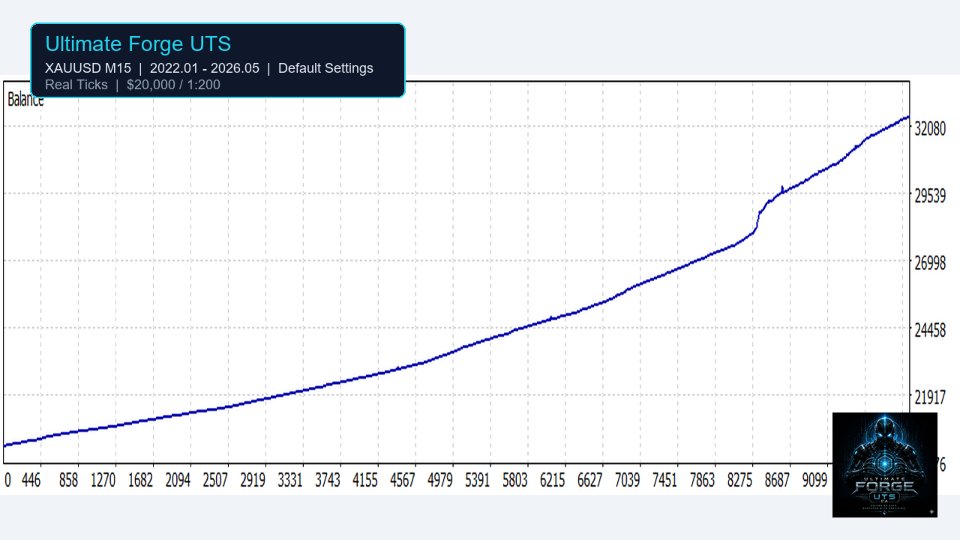Click the 4979 trade axis label

(440, 480)
